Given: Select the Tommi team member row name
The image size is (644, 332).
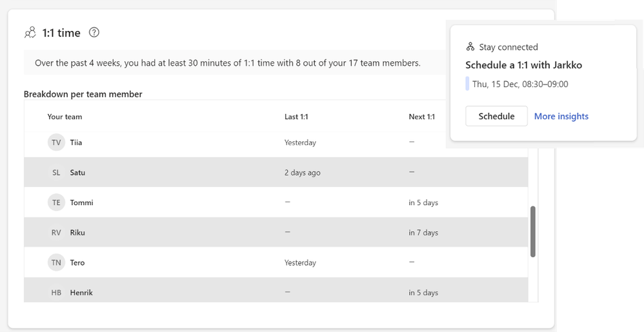Looking at the screenshot, I should [x=81, y=202].
